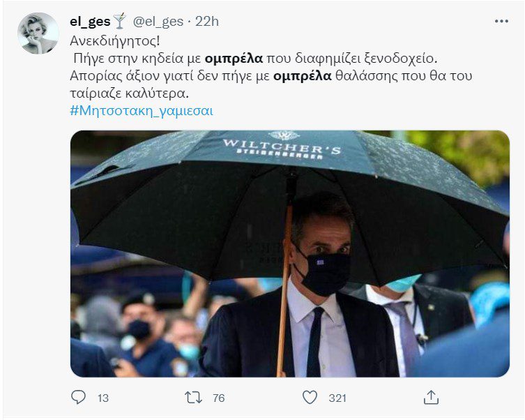Click bold ομπρέλα before 'θαλάσσης'
Image resolution: width=525 pixels, height=420 pixels.
(303, 76)
